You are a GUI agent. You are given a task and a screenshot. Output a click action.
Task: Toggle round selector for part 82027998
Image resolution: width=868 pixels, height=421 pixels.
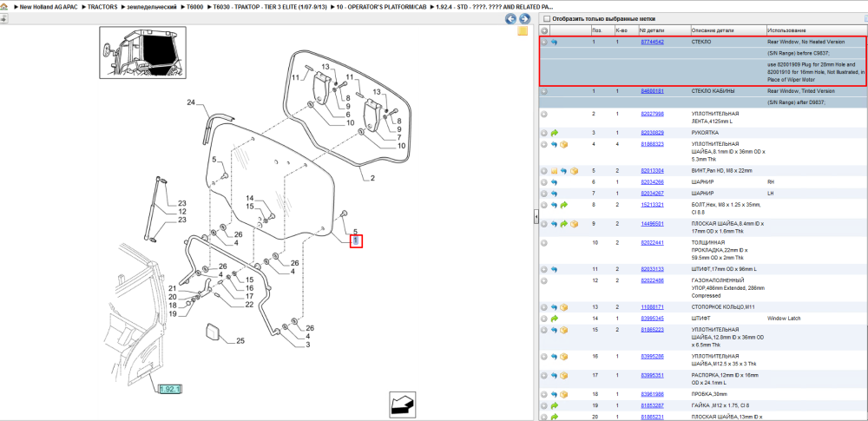click(544, 114)
